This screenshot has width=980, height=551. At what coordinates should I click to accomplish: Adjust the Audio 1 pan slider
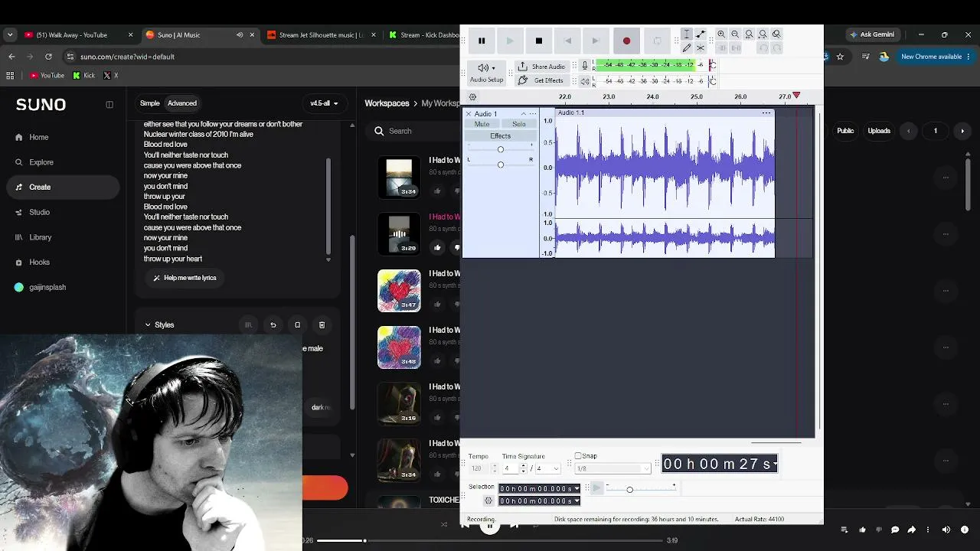(x=501, y=165)
